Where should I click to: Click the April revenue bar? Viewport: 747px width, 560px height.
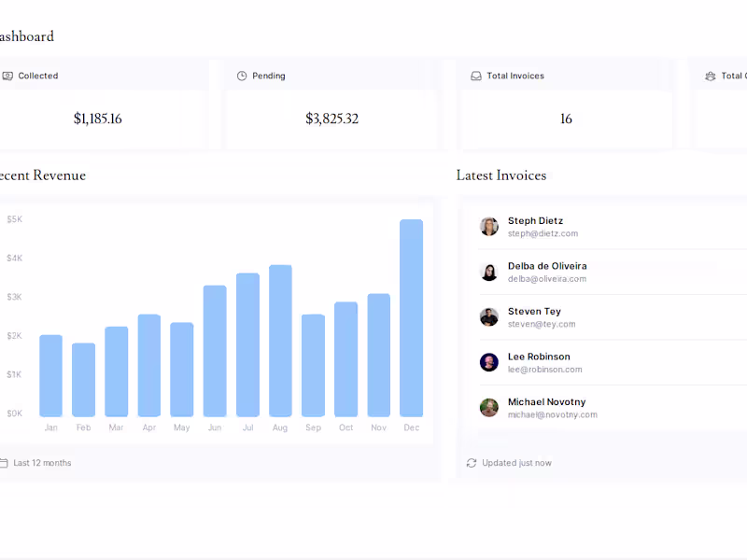149,365
